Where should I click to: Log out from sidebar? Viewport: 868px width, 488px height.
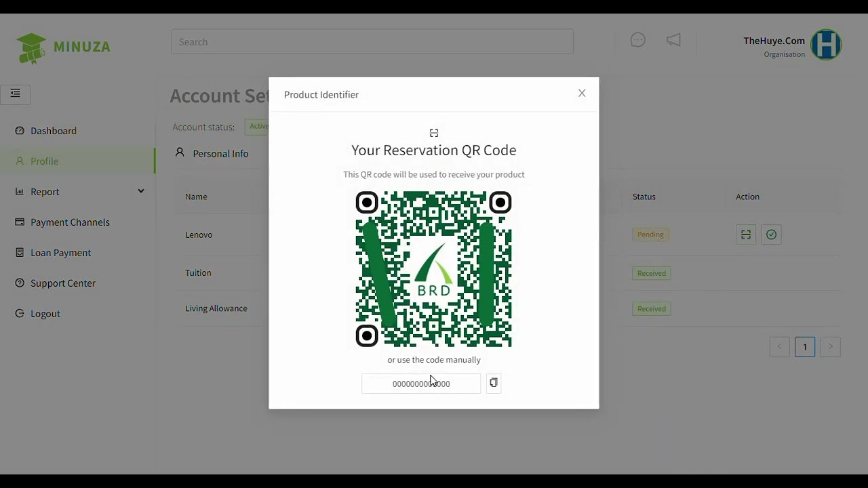tap(45, 314)
